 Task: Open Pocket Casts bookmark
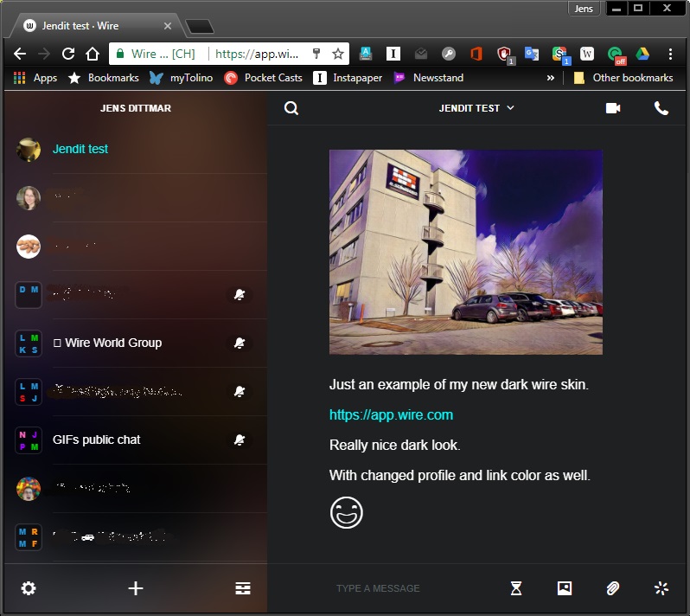pos(263,78)
